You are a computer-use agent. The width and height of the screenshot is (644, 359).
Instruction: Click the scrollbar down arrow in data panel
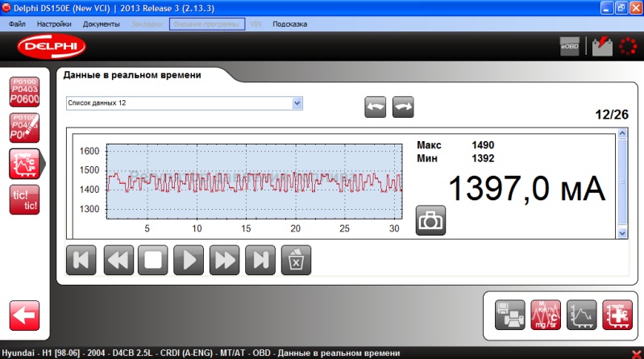621,234
